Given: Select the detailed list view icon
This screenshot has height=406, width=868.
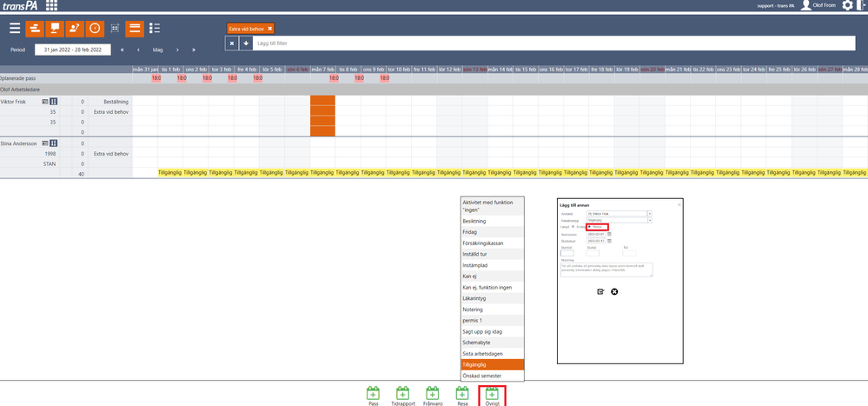Looking at the screenshot, I should [x=155, y=28].
